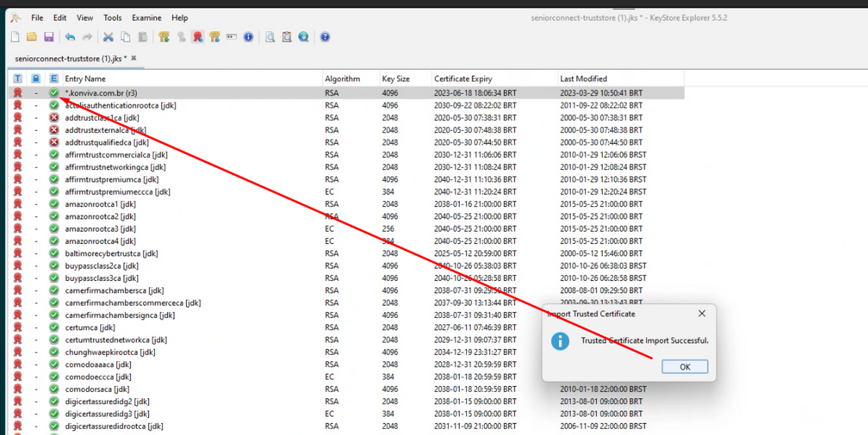Click the Redo arrow icon
This screenshot has height=435, width=868.
87,37
